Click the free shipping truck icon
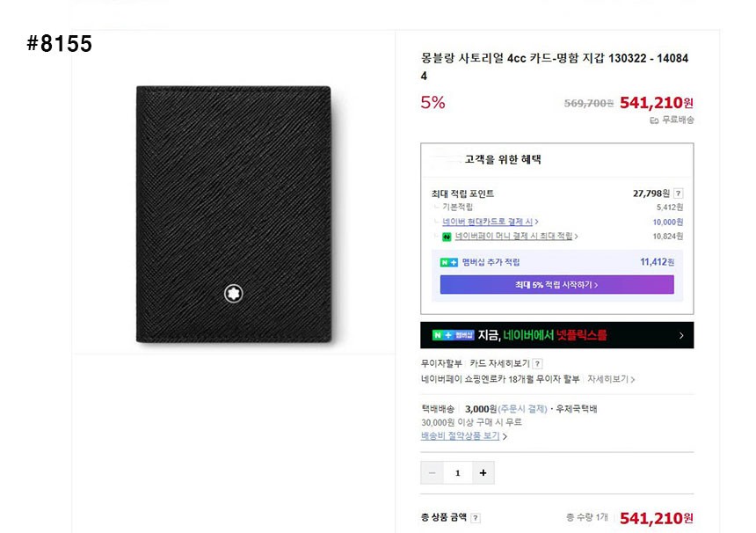The height and width of the screenshot is (533, 756). click(654, 120)
